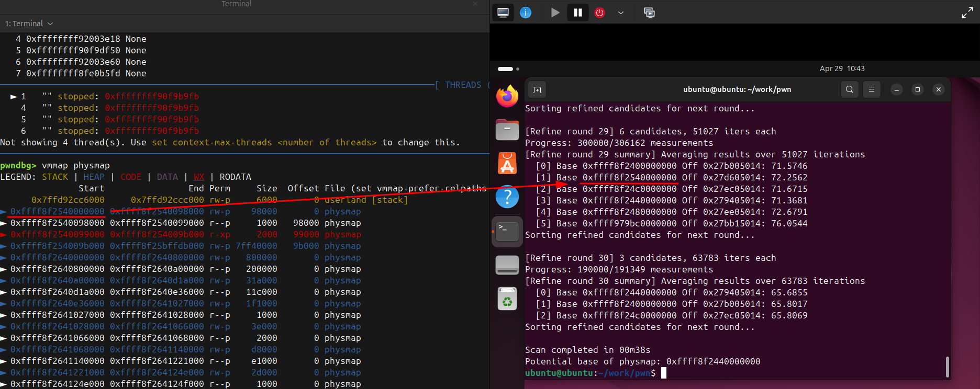The width and height of the screenshot is (980, 389).
Task: Toggle fullscreen with the expand arrows icon
Action: click(967, 13)
